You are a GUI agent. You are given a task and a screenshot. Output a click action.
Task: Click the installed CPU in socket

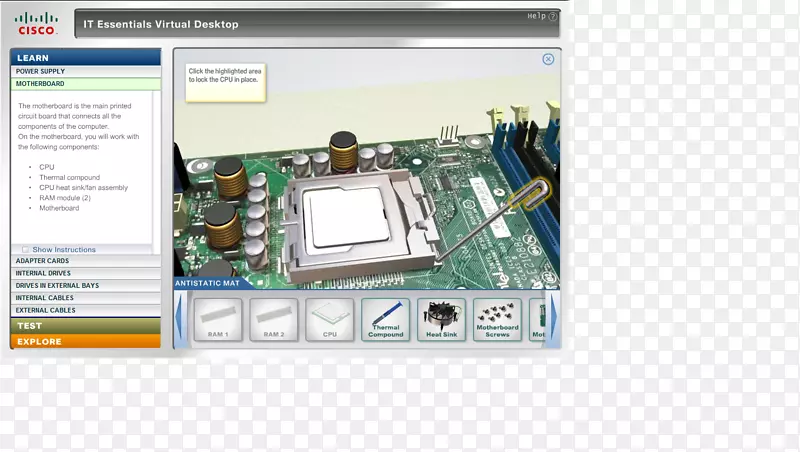pyautogui.click(x=347, y=218)
